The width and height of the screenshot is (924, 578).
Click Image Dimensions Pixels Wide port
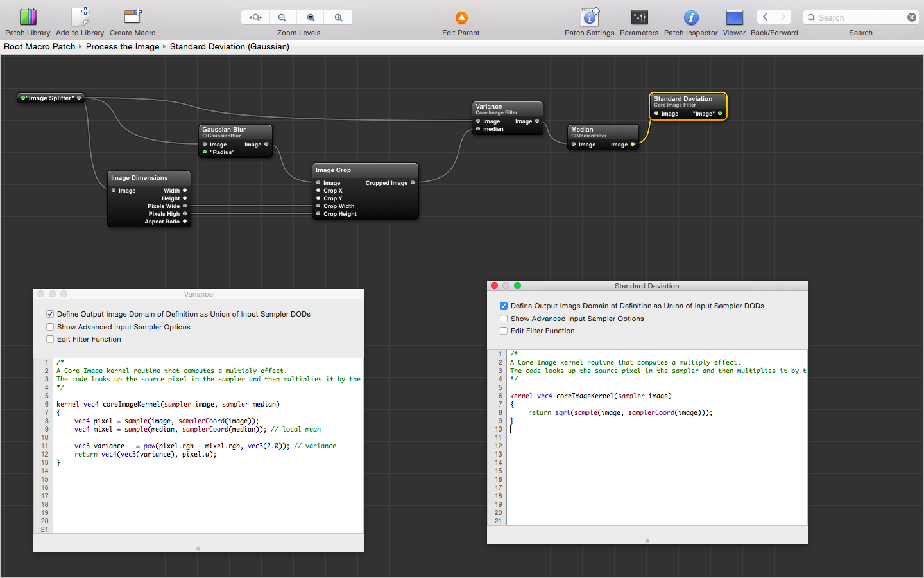coord(185,206)
